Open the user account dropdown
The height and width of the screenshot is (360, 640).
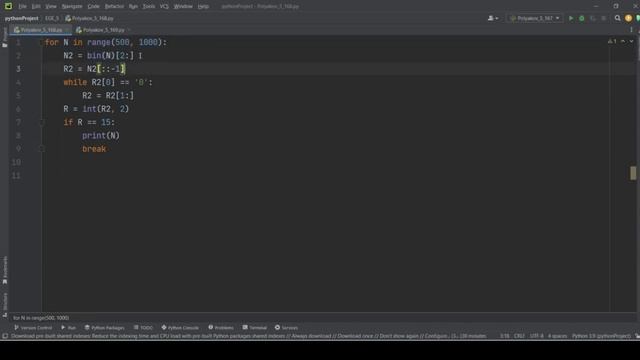pyautogui.click(x=493, y=18)
